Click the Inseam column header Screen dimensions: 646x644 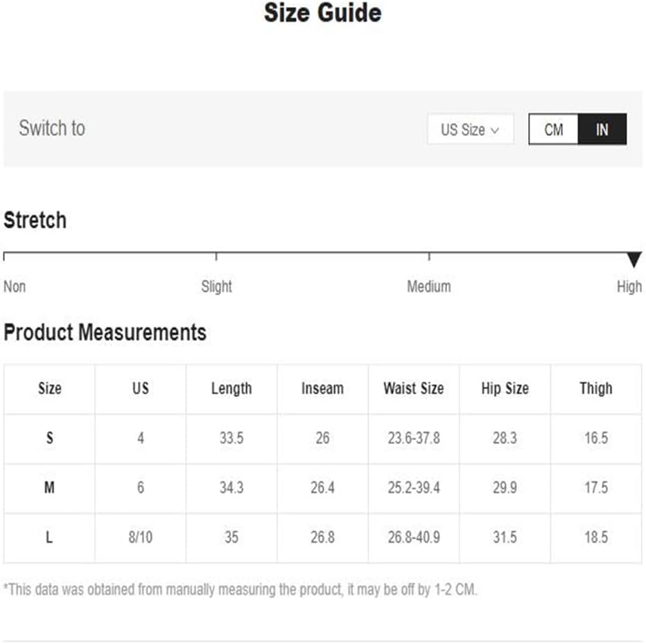[x=322, y=389]
